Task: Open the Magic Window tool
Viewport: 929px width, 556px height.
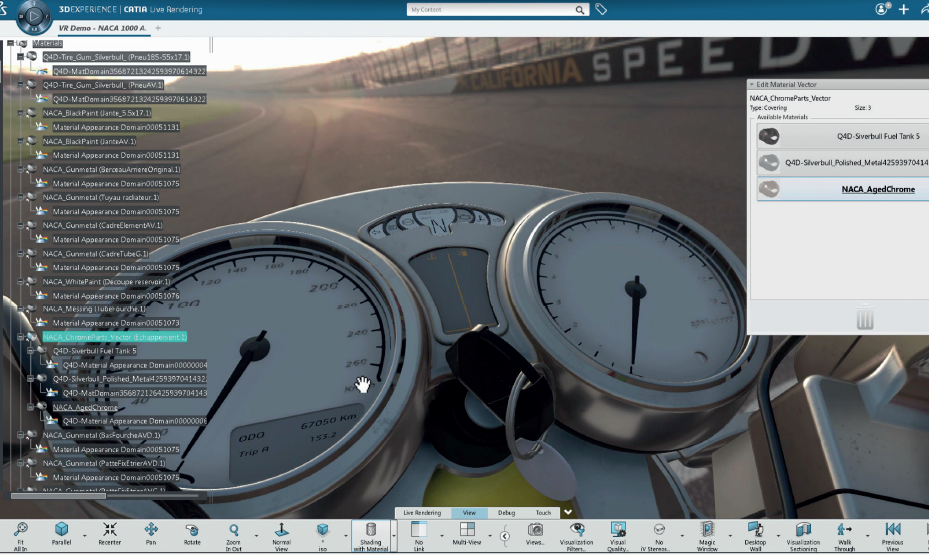Action: 707,536
